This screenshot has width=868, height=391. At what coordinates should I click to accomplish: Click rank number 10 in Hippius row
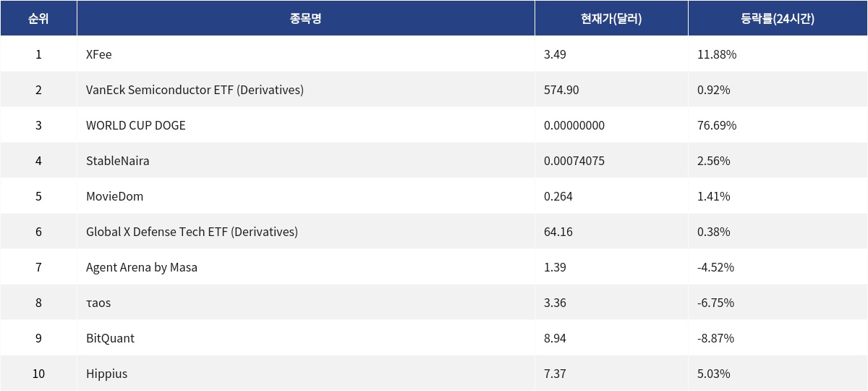(x=38, y=374)
